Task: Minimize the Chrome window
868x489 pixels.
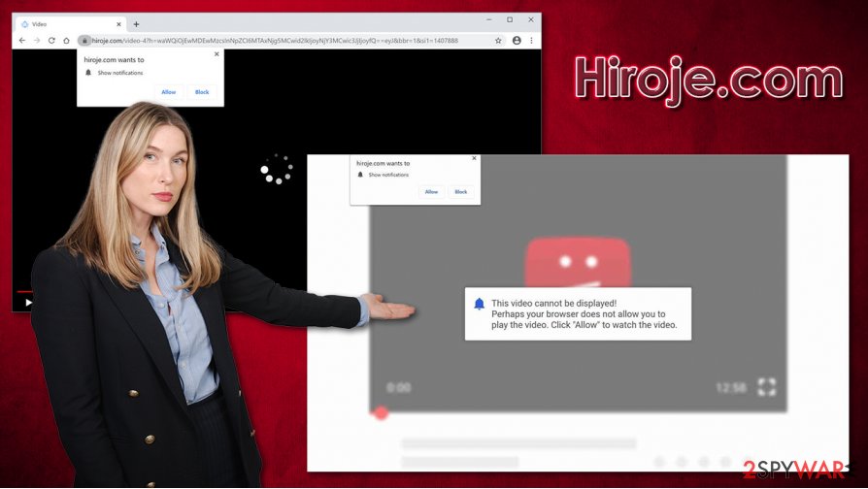Action: (489, 20)
